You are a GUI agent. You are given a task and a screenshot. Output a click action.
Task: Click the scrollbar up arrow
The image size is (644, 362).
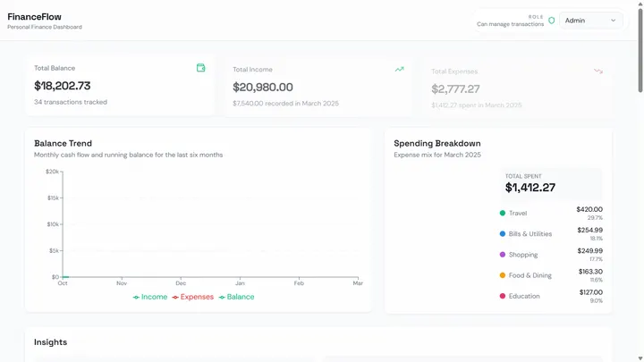[640, 4]
